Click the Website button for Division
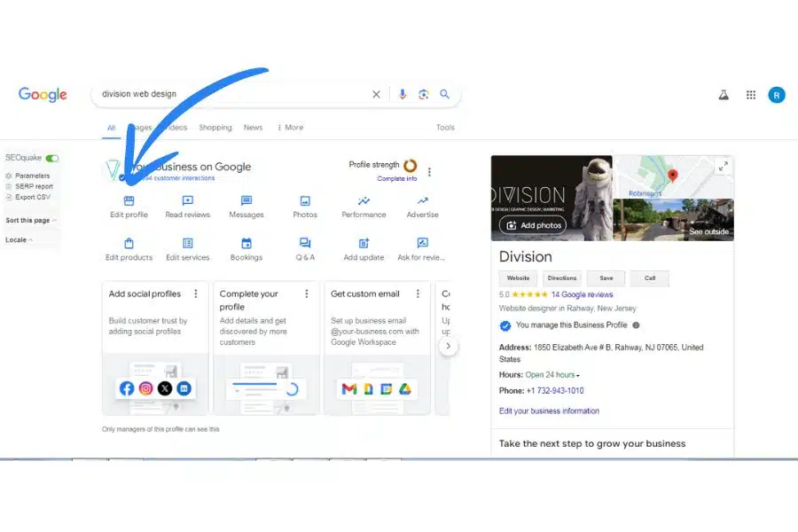The height and width of the screenshot is (532, 798). click(x=518, y=278)
